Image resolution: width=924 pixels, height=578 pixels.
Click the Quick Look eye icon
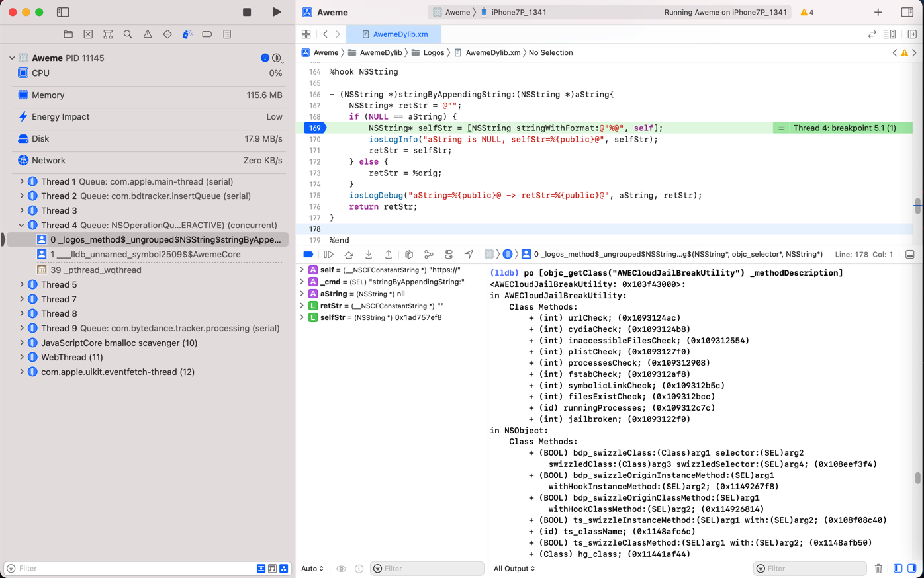pos(341,569)
